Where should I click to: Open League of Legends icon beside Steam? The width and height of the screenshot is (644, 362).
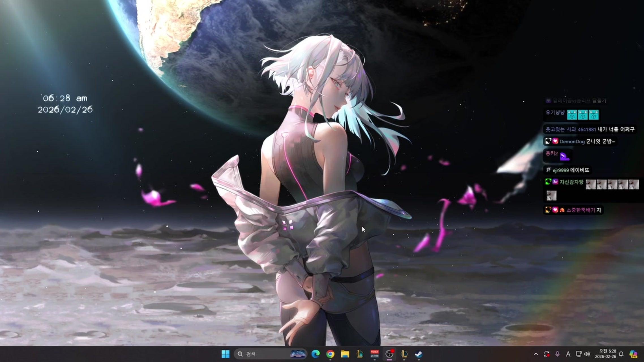click(x=404, y=354)
